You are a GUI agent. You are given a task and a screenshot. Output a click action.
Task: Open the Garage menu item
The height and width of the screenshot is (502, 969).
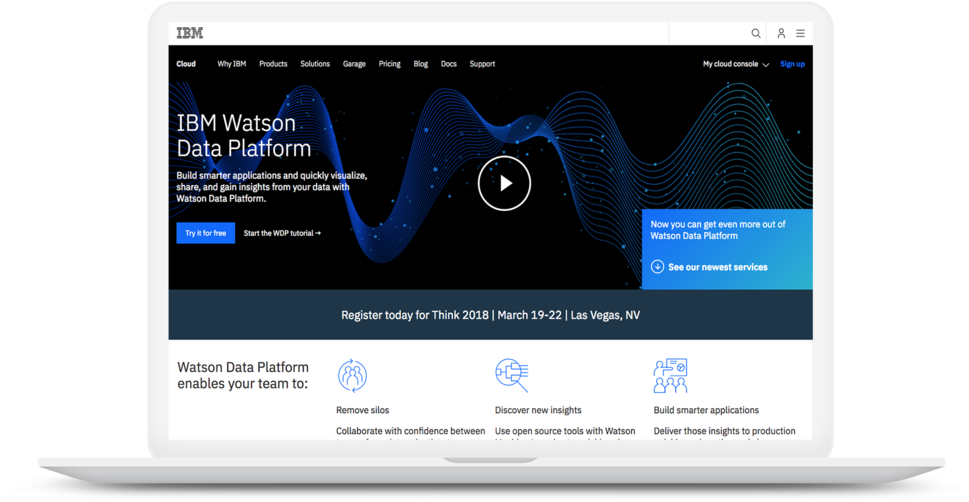354,64
